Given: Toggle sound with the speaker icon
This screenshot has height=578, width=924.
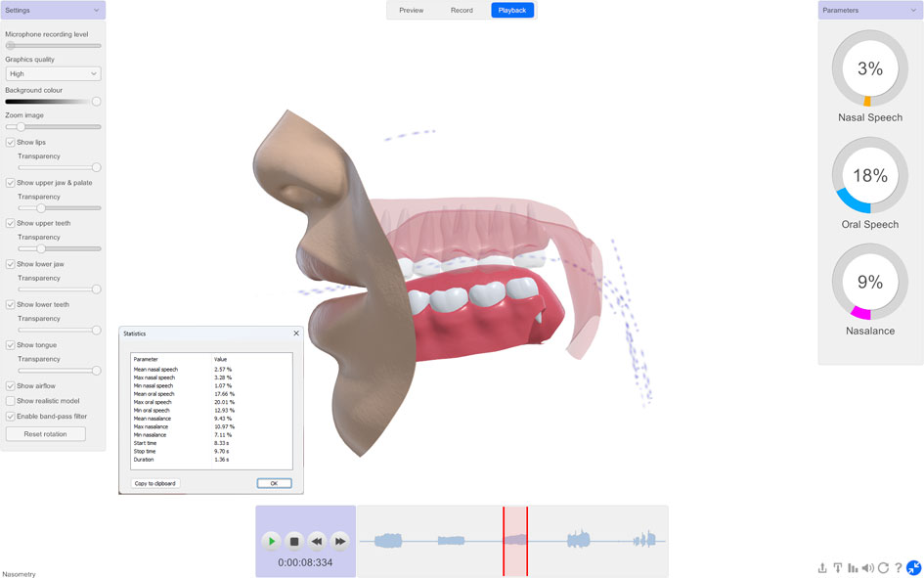Looking at the screenshot, I should pos(868,568).
